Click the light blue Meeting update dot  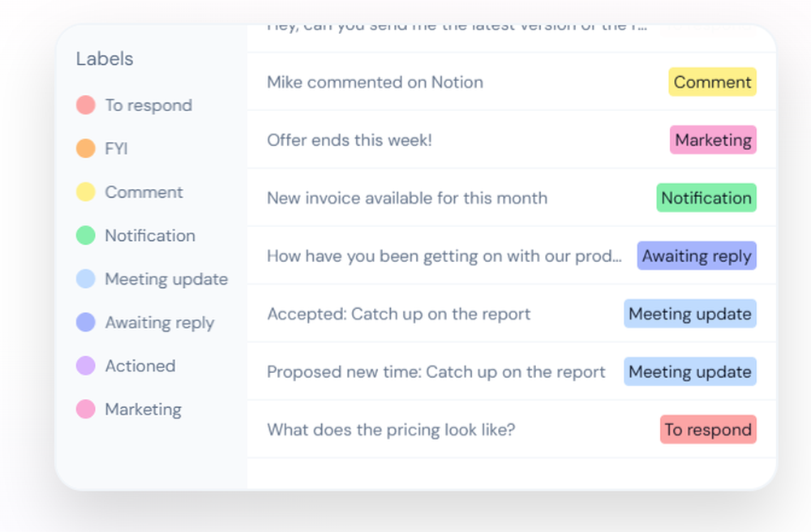(86, 279)
